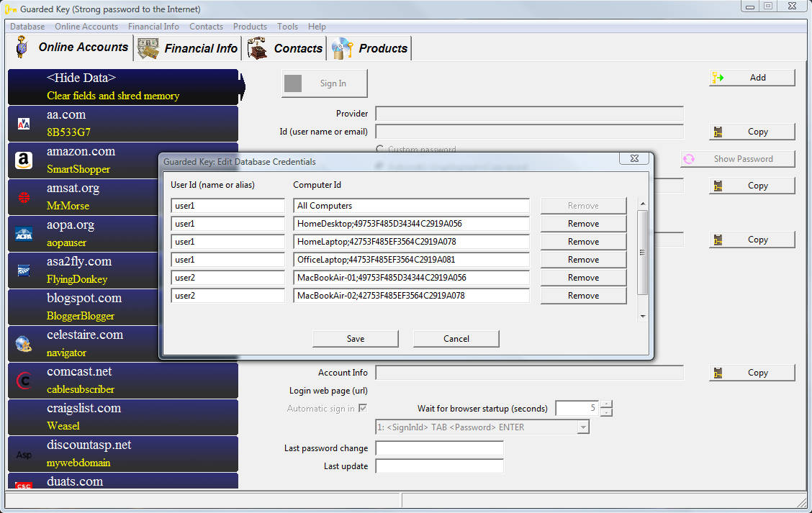Open the Database menu
812x513 pixels.
pos(27,27)
